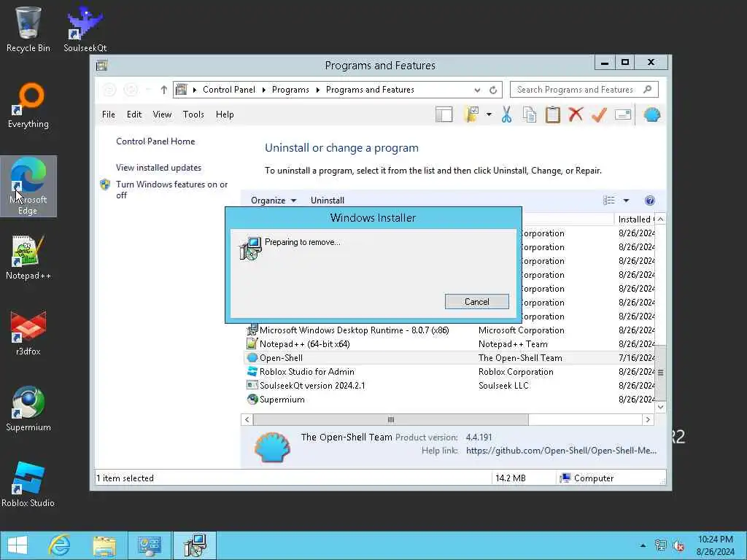
Task: Select Microsoft Windows Desktop Runtime 8.0.7 row
Action: tap(448, 330)
